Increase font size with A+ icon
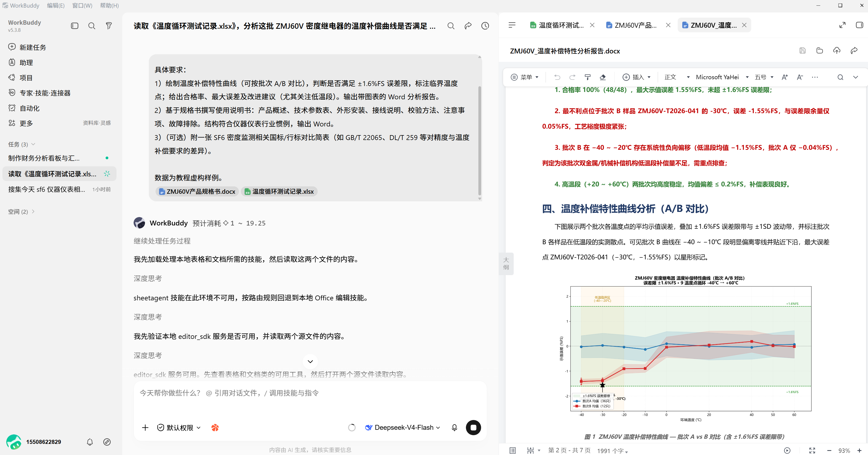This screenshot has height=455, width=868. click(x=784, y=77)
